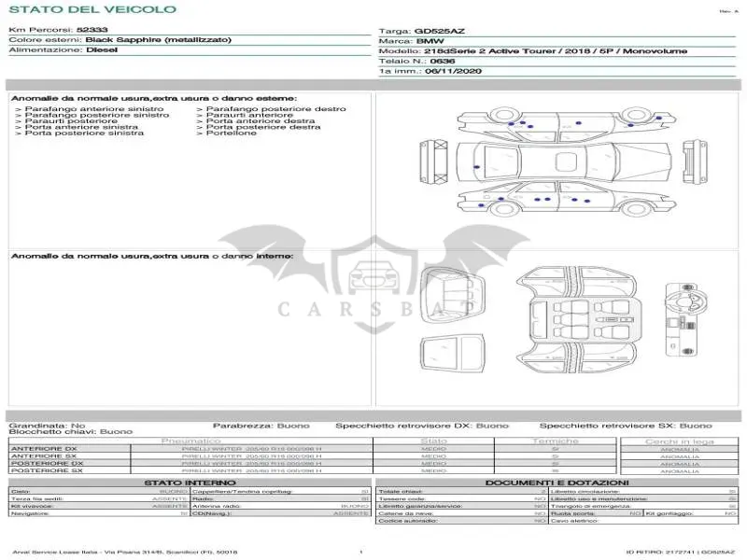Select 'Parafango posteriore destro' list entry
The height and width of the screenshot is (560, 747).
(x=275, y=109)
